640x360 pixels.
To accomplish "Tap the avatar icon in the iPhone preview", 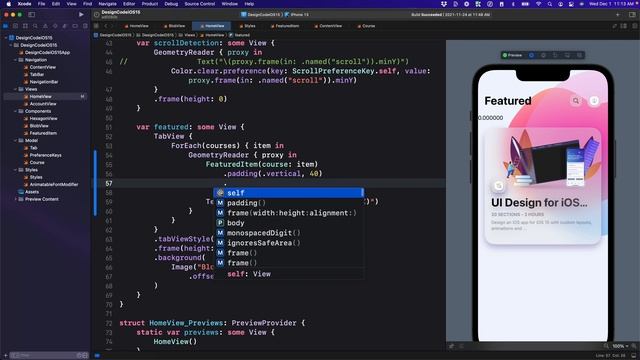I will tap(594, 101).
